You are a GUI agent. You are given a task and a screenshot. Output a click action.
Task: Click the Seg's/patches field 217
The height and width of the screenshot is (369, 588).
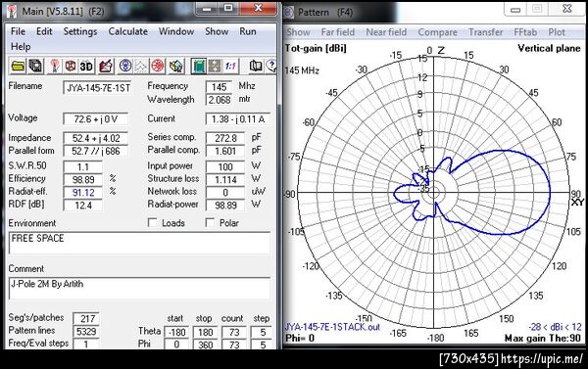tap(86, 318)
